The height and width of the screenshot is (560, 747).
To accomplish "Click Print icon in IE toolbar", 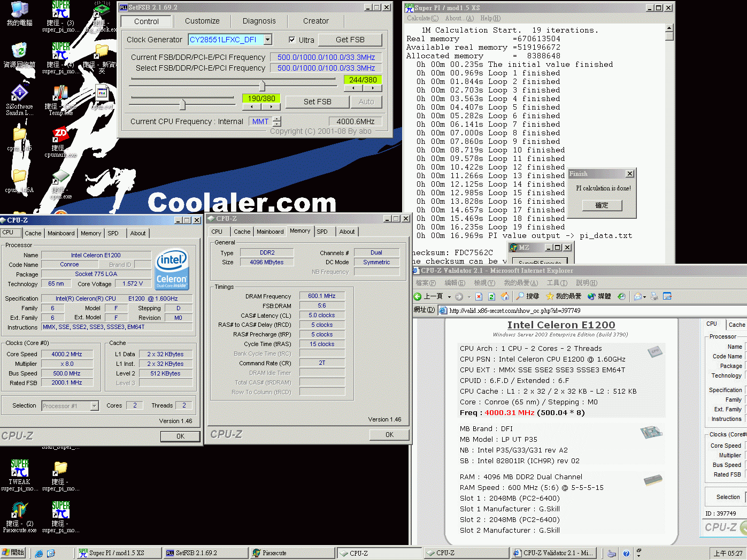I will pyautogui.click(x=654, y=296).
